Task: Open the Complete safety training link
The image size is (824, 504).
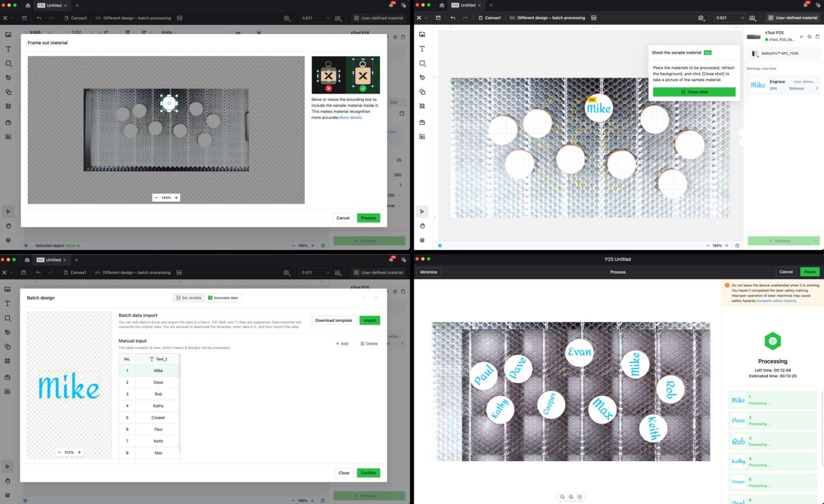Action: [x=776, y=301]
